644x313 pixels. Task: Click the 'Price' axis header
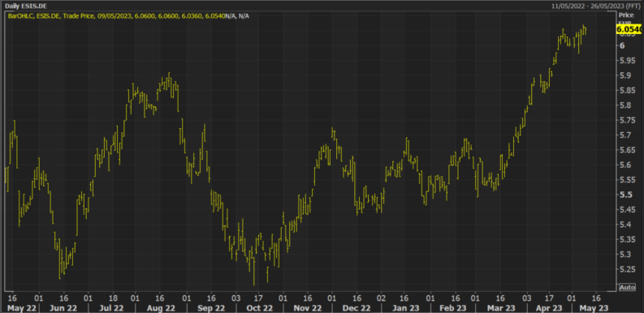tap(626, 15)
